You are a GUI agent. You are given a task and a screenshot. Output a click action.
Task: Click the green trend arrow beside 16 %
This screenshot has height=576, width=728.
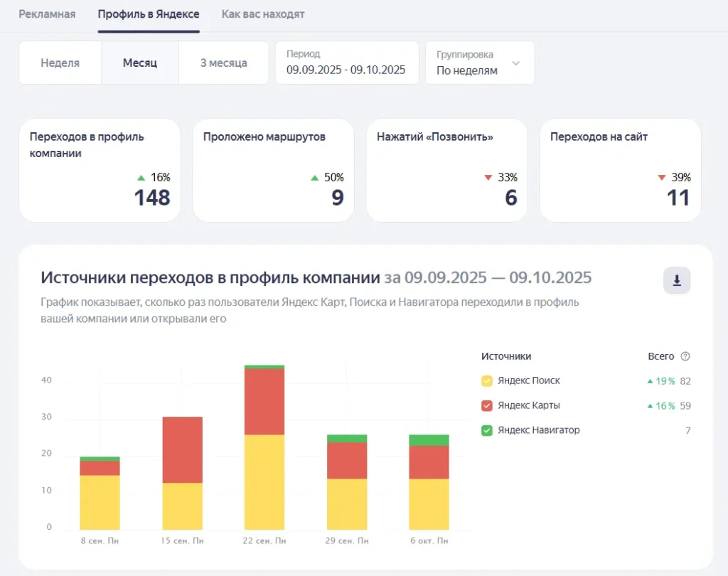pos(650,406)
